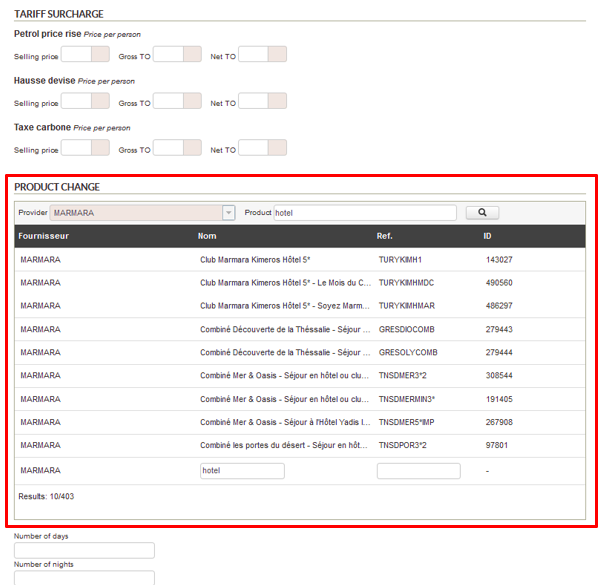Click Taxe carbone Net TO field
606x585 pixels.
262,148
